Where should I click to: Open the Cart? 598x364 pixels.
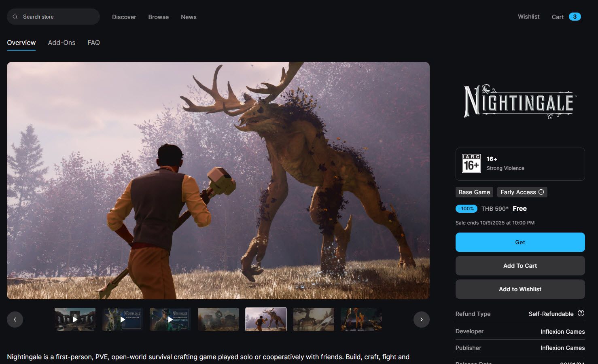pyautogui.click(x=558, y=17)
